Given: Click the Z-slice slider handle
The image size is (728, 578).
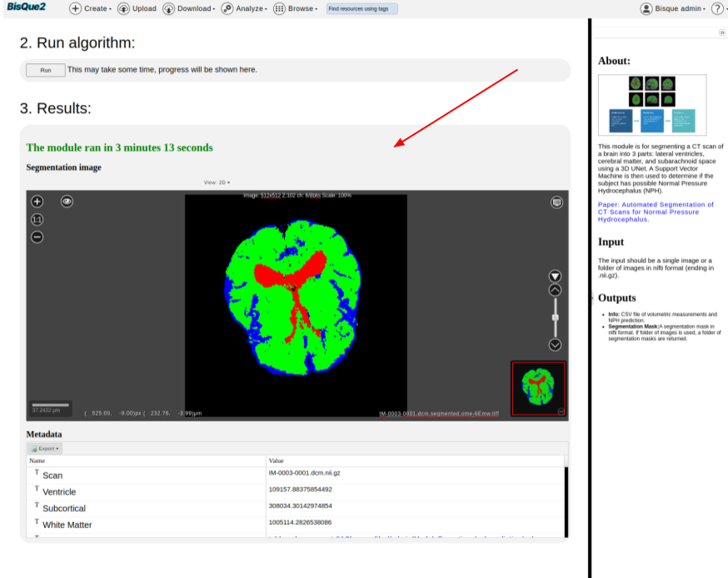Looking at the screenshot, I should pos(556,317).
